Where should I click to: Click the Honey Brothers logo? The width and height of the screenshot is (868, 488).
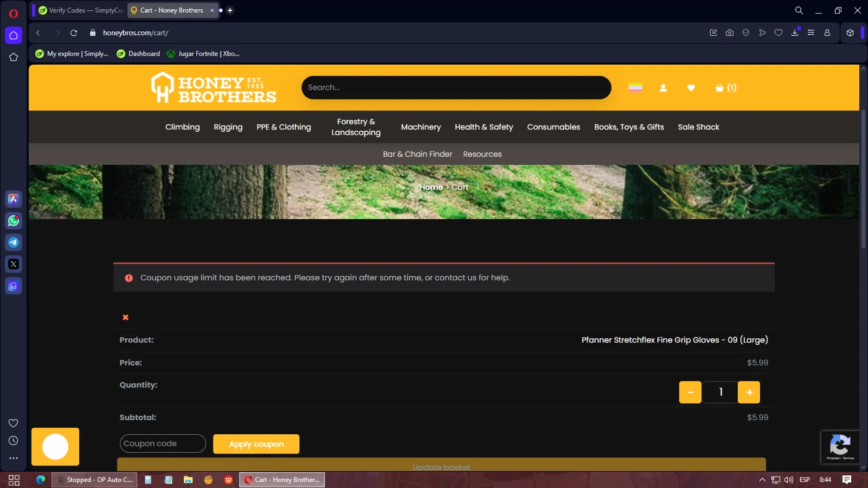[214, 88]
